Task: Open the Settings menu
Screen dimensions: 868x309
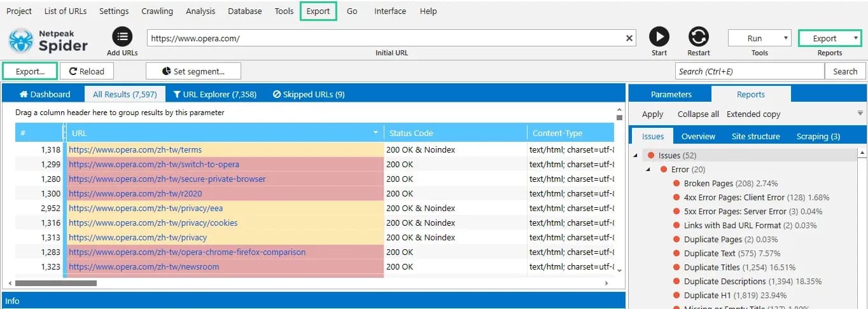Action: (114, 11)
